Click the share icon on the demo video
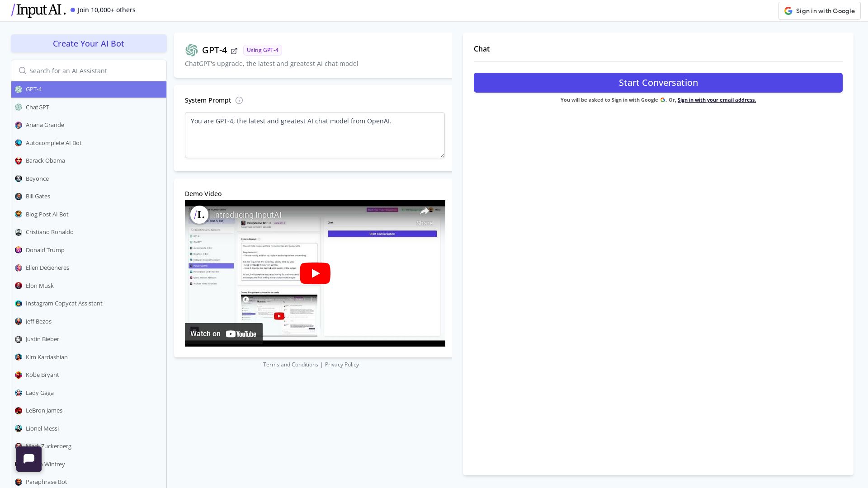The width and height of the screenshot is (868, 488). [x=425, y=211]
